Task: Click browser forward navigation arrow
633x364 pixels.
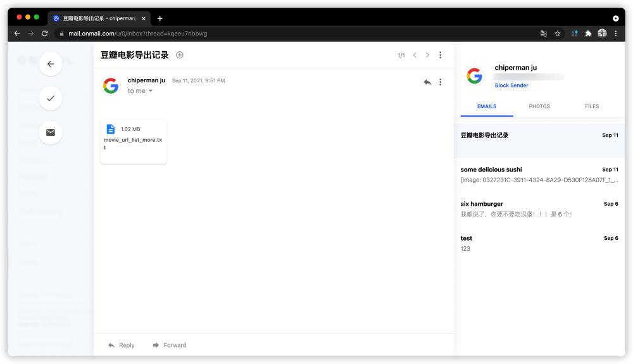Action: pos(30,34)
